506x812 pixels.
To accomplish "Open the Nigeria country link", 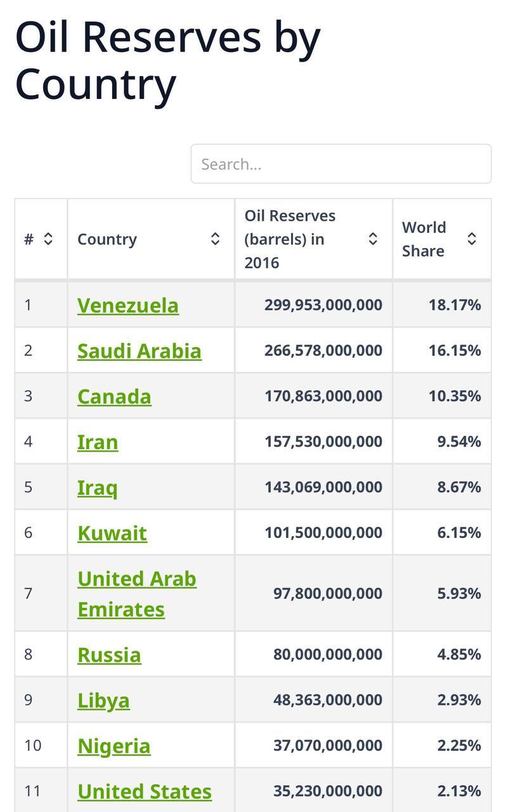I will tap(114, 746).
